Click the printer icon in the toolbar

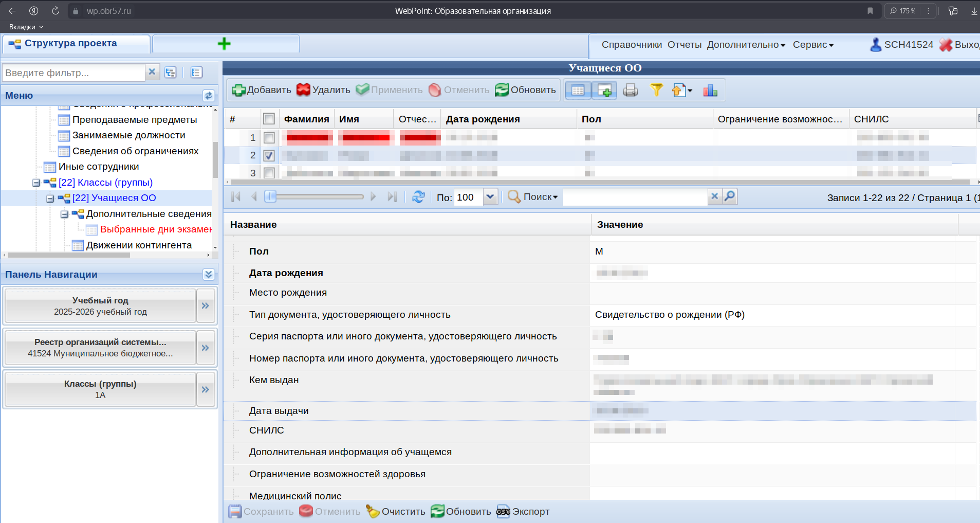pyautogui.click(x=630, y=91)
